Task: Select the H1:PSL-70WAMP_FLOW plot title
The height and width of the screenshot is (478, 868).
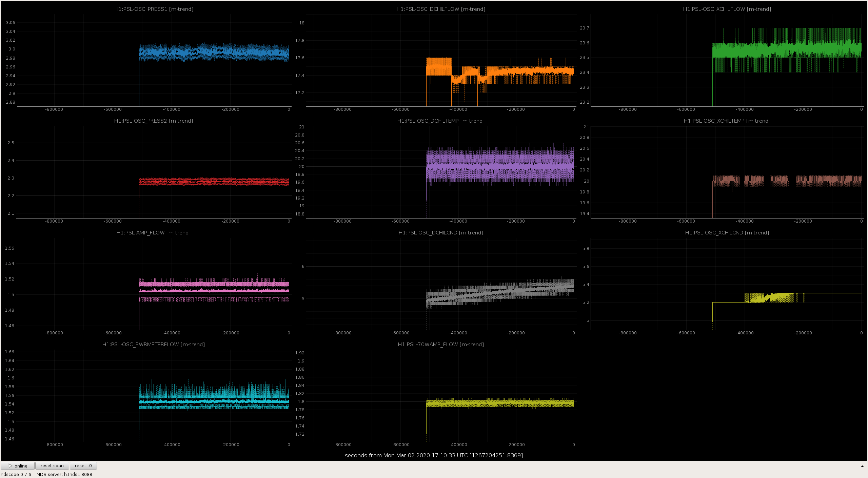Action: 441,345
